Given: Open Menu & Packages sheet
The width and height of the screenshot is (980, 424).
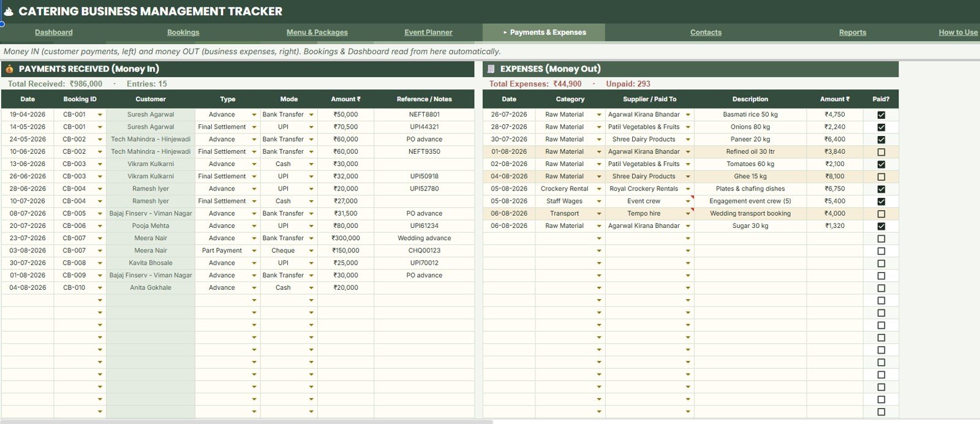Looking at the screenshot, I should [317, 32].
